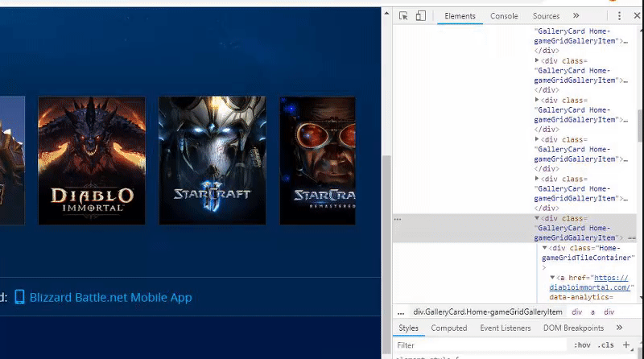Open the Sources tab
644x359 pixels.
click(x=546, y=16)
